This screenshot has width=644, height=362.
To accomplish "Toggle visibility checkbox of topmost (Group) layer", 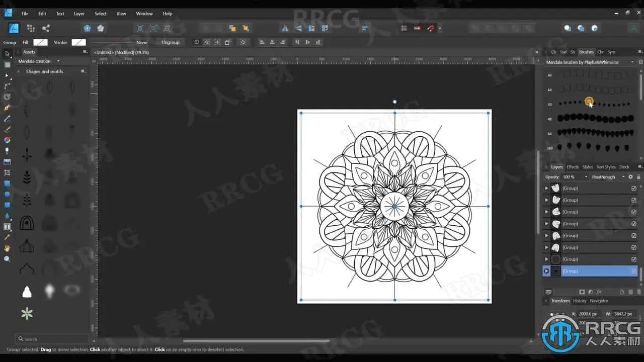I will [634, 188].
